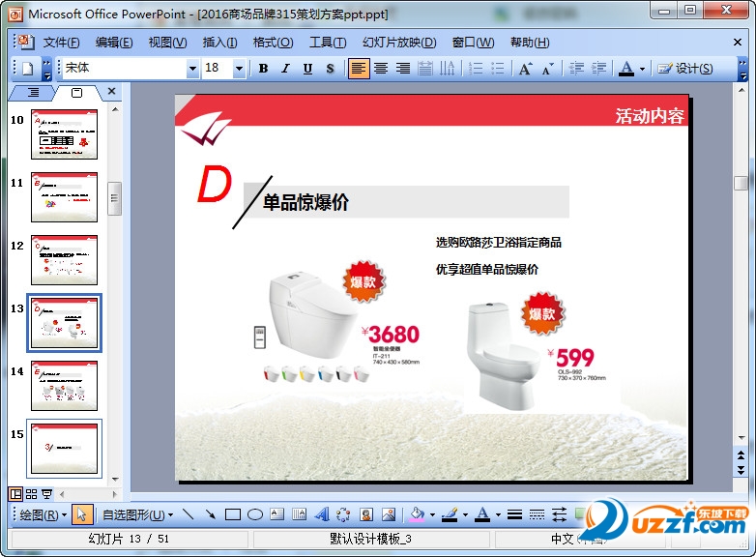Switch to Slide Sorter view
Image resolution: width=756 pixels, height=557 pixels.
pyautogui.click(x=31, y=494)
